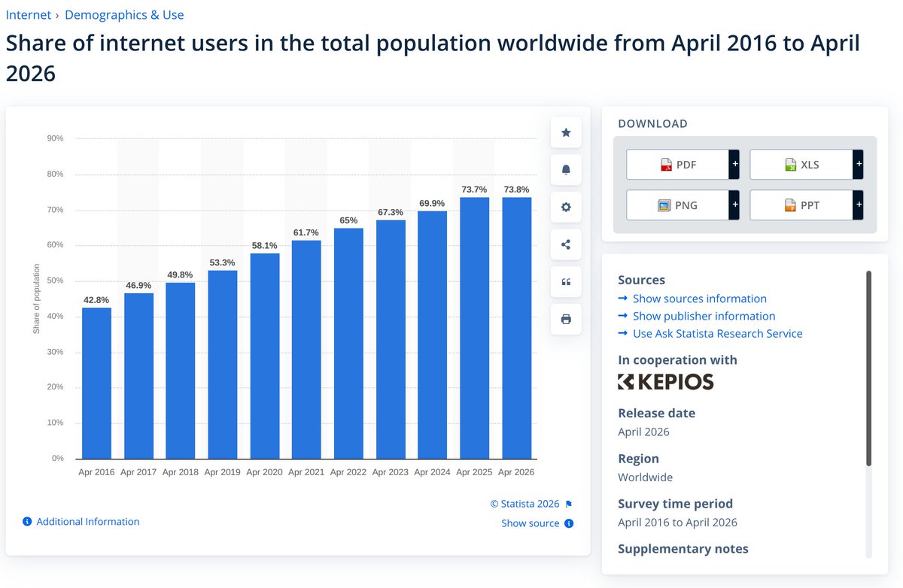Click the 65% data label
903x588 pixels.
pyautogui.click(x=348, y=220)
